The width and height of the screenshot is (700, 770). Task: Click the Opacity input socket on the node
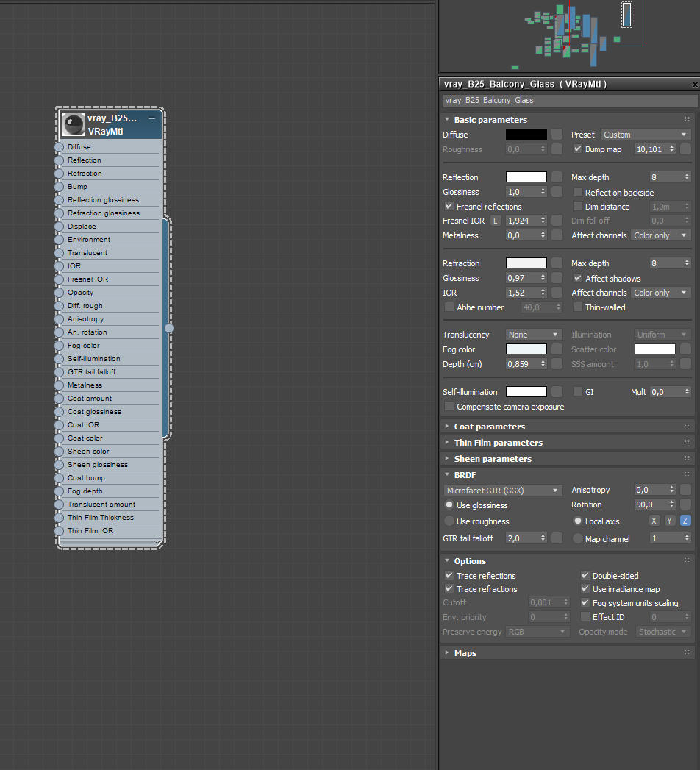(59, 293)
